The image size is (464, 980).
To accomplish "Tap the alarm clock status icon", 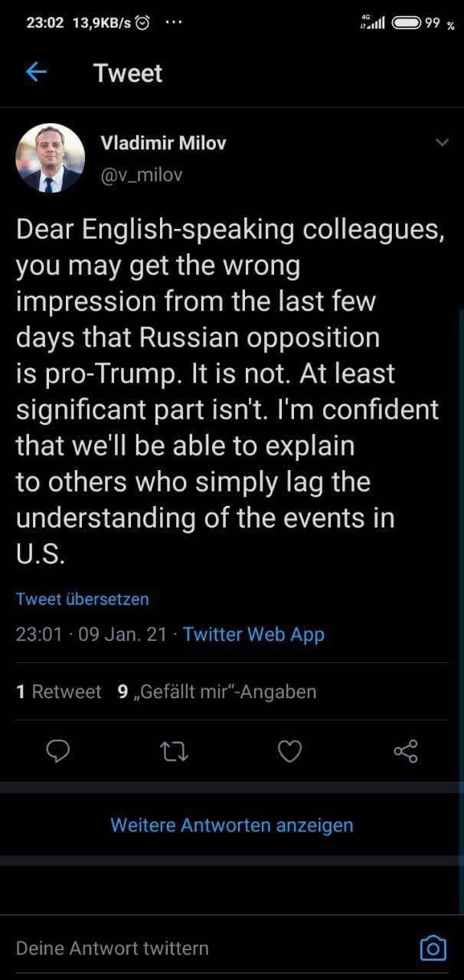I will point(142,23).
